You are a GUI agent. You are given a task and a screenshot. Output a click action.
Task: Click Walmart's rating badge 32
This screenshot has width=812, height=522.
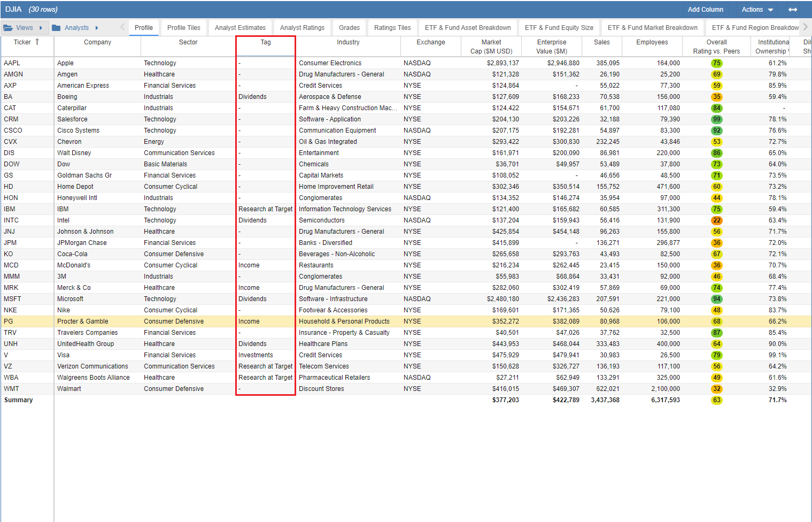tap(717, 389)
